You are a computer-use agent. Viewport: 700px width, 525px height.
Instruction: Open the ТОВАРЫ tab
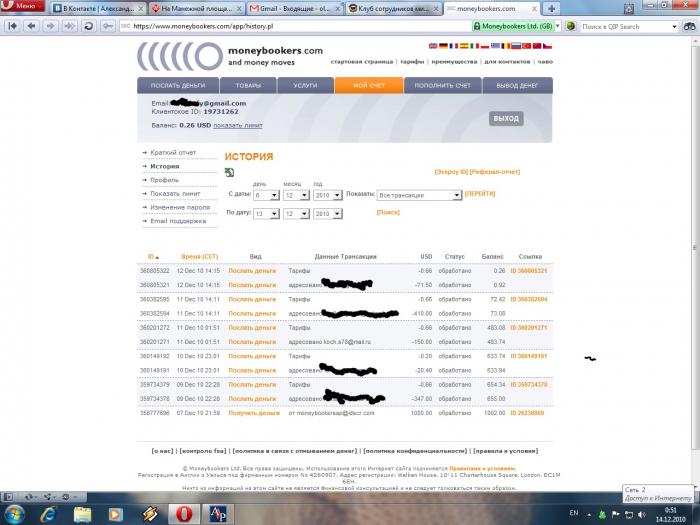pyautogui.click(x=248, y=85)
